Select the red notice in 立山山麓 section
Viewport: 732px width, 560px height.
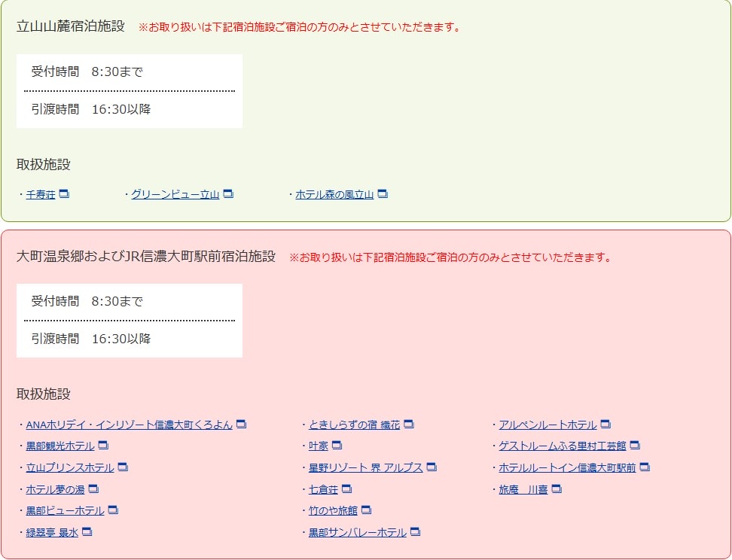299,27
